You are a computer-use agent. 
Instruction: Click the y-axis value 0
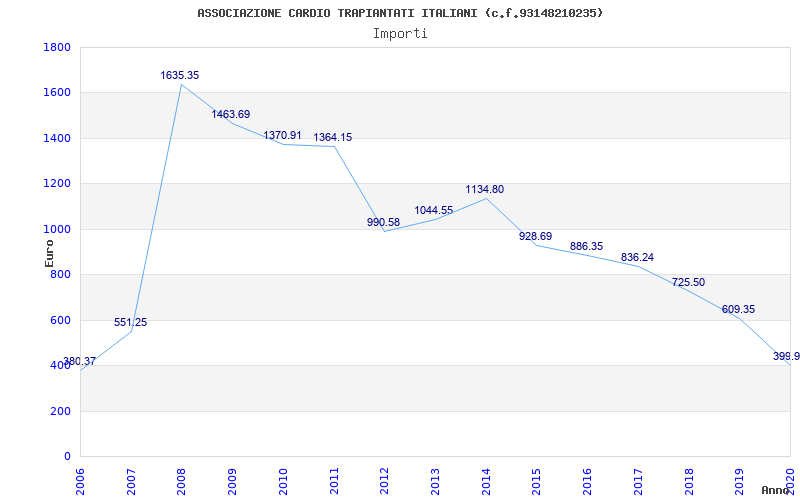click(67, 457)
